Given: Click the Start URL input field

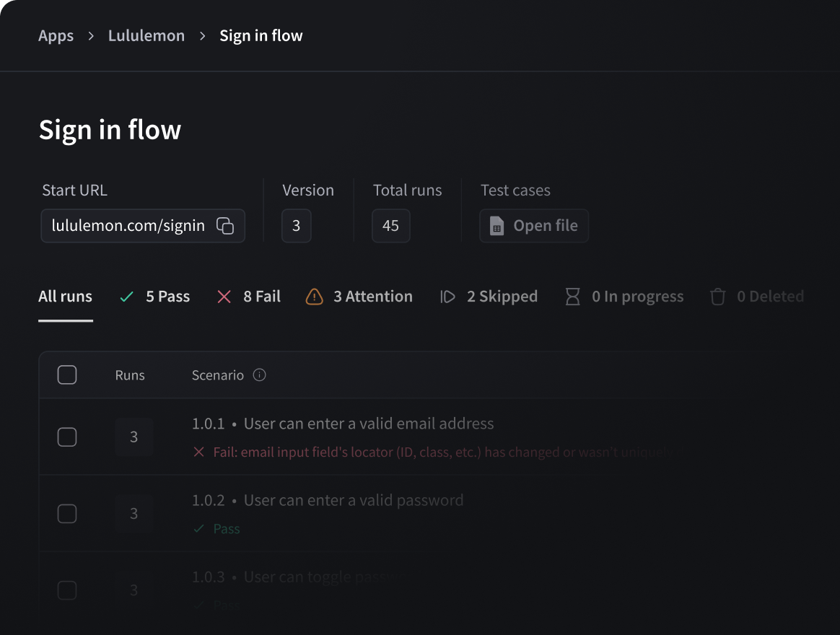Looking at the screenshot, I should click(x=130, y=226).
